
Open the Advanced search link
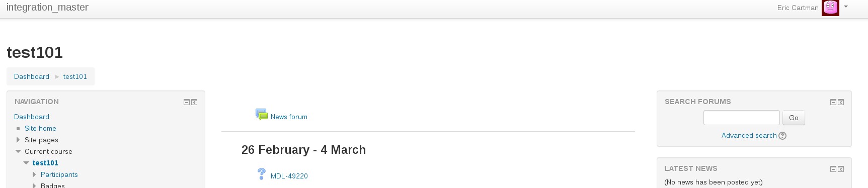click(749, 135)
